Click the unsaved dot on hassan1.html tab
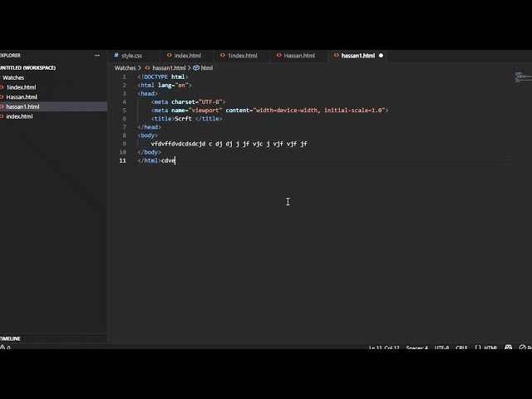Screen dimensions: 532x399 (381, 56)
